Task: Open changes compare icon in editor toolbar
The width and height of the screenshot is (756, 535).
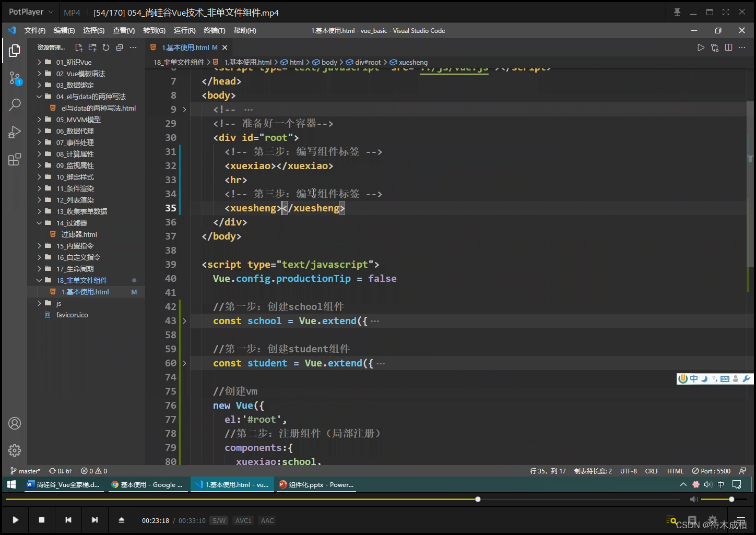Action: point(715,47)
